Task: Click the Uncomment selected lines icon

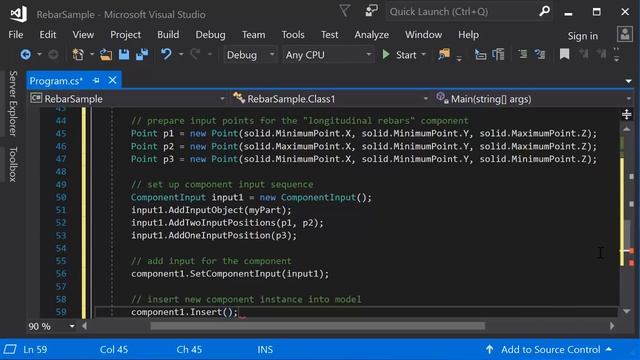Action: pos(540,54)
